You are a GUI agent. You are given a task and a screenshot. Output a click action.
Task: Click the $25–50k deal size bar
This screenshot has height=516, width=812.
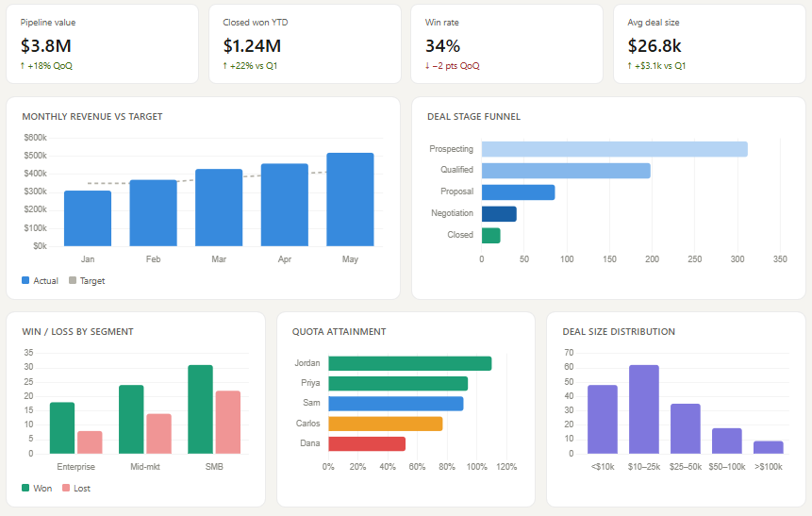click(x=686, y=429)
